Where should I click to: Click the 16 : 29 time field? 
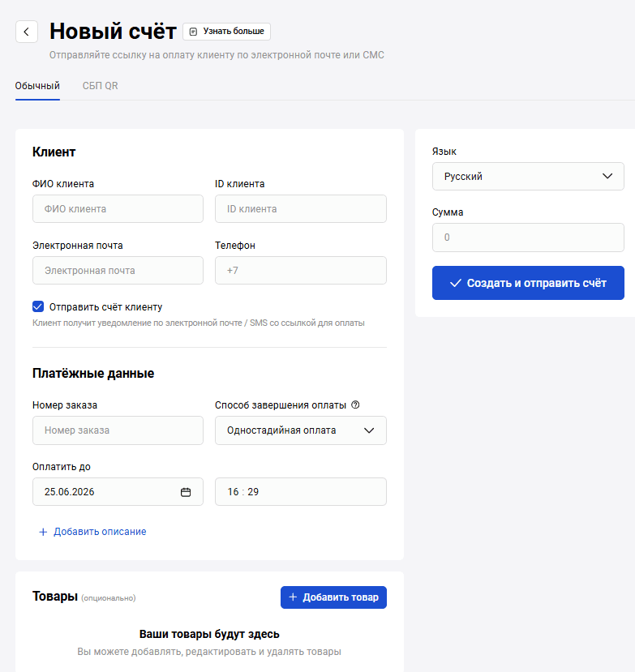click(301, 492)
